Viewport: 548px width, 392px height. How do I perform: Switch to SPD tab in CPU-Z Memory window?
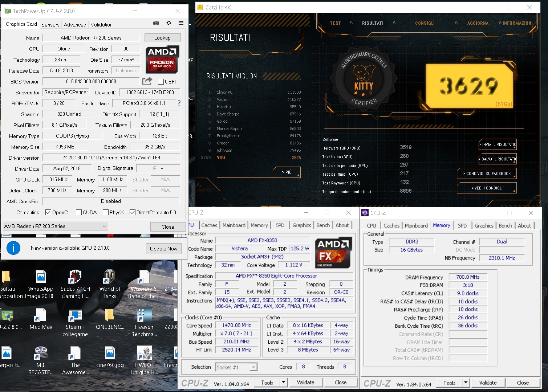click(462, 225)
